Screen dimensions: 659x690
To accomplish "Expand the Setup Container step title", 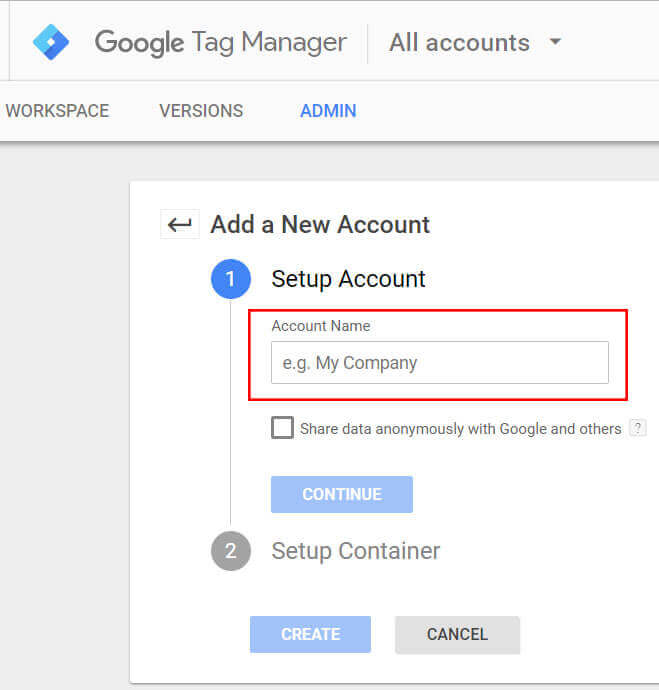I will 355,551.
